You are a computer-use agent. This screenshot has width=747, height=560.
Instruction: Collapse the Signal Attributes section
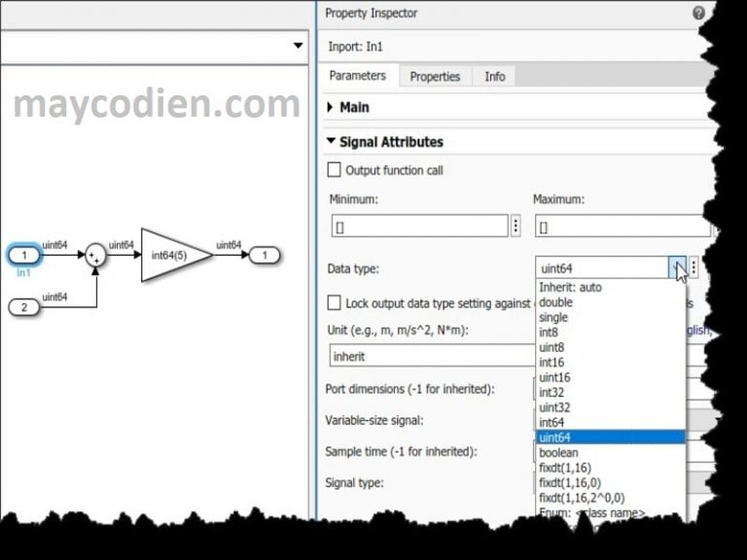tap(331, 142)
